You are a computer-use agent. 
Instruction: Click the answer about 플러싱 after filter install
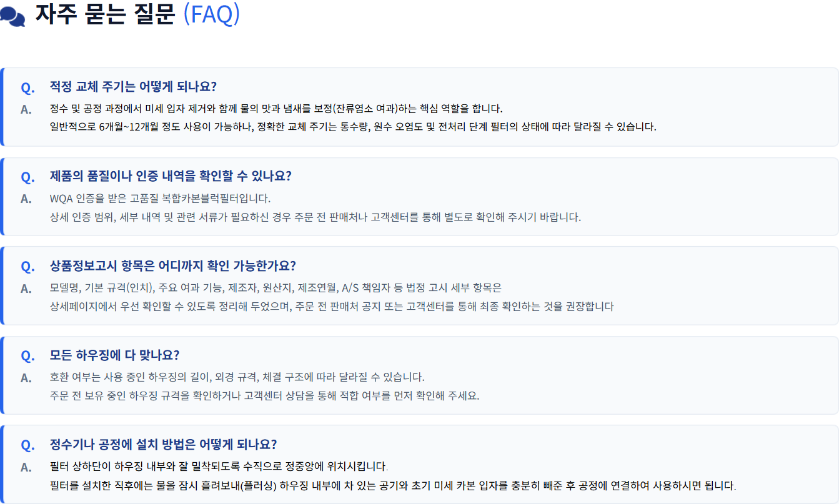click(x=393, y=485)
